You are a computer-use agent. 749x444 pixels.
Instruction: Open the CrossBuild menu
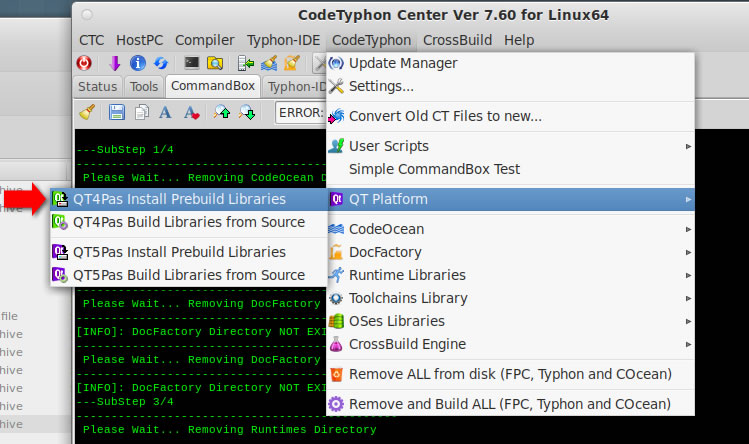tap(457, 40)
